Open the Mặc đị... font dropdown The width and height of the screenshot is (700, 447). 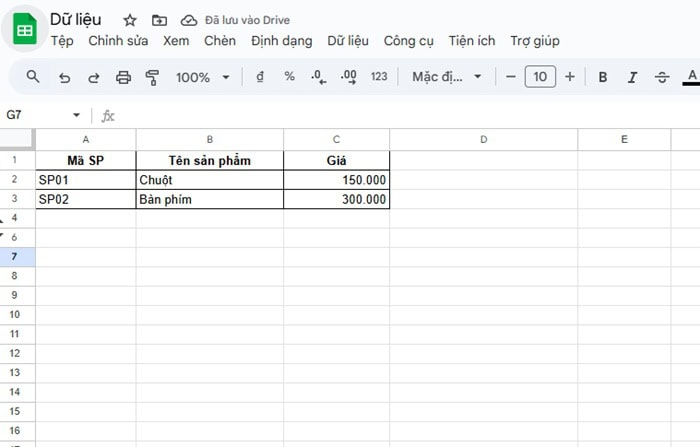coord(447,77)
